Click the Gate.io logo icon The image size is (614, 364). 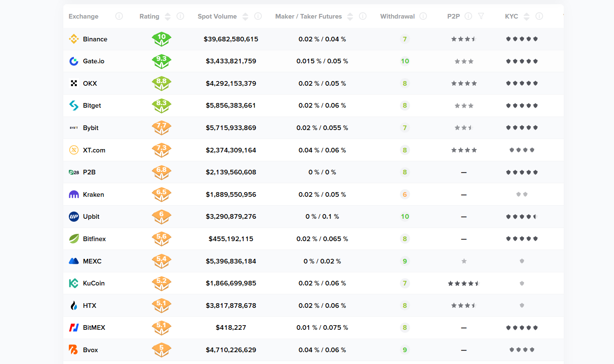(x=74, y=61)
